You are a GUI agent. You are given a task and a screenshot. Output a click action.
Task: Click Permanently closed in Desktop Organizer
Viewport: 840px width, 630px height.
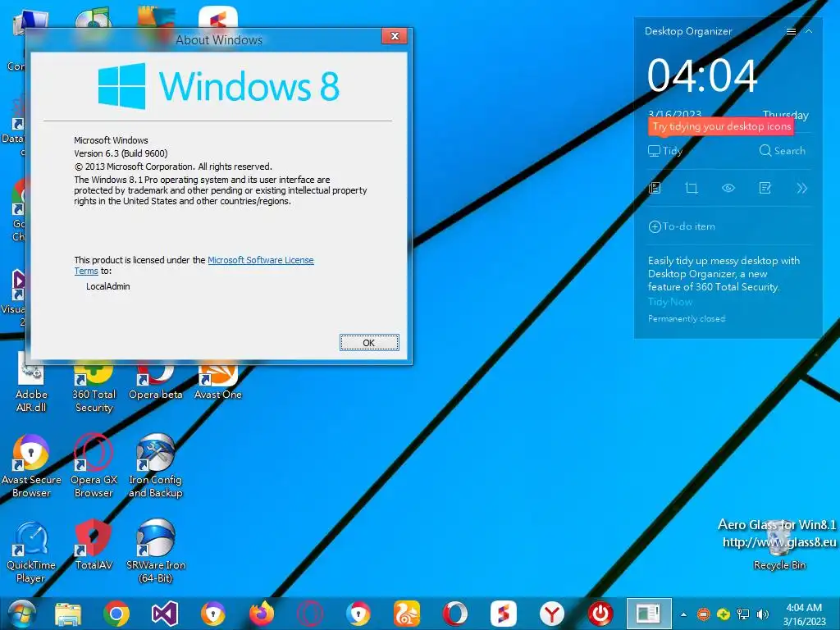pyautogui.click(x=687, y=319)
